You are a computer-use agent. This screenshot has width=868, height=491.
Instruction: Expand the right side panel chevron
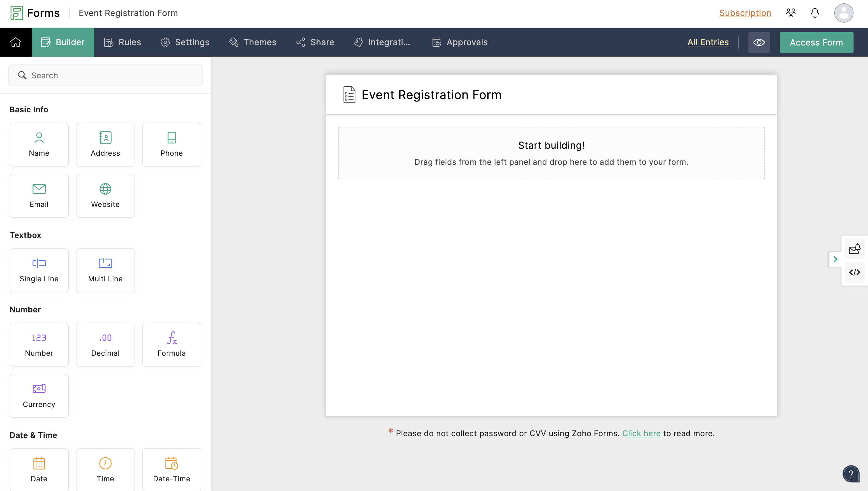point(835,259)
